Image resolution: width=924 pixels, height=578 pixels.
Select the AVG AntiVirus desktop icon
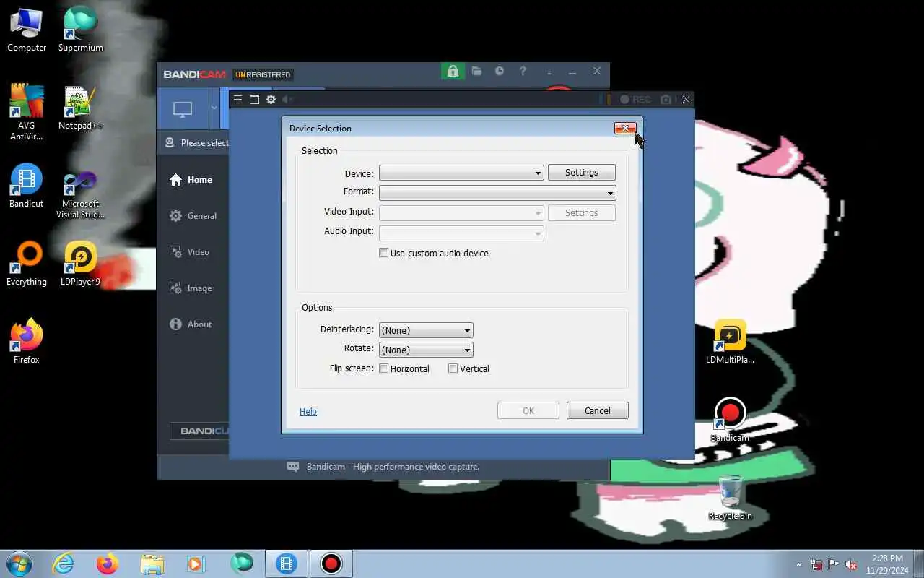pyautogui.click(x=27, y=112)
